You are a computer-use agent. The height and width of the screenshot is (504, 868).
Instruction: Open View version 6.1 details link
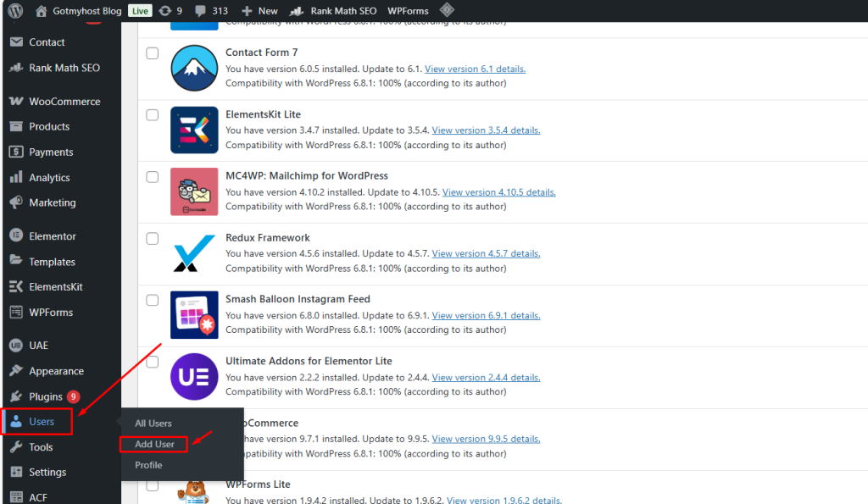click(x=475, y=69)
